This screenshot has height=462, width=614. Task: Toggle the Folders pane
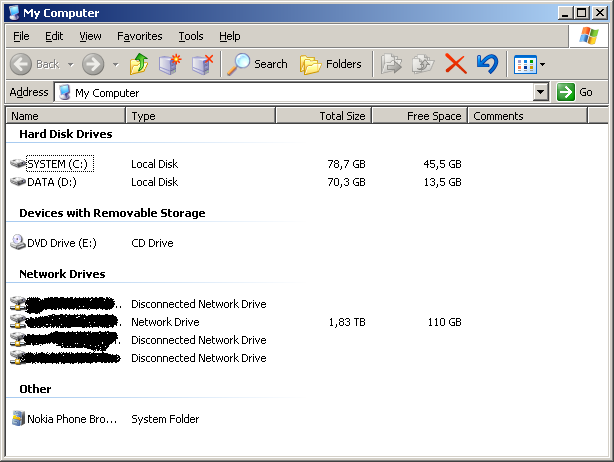pos(330,64)
